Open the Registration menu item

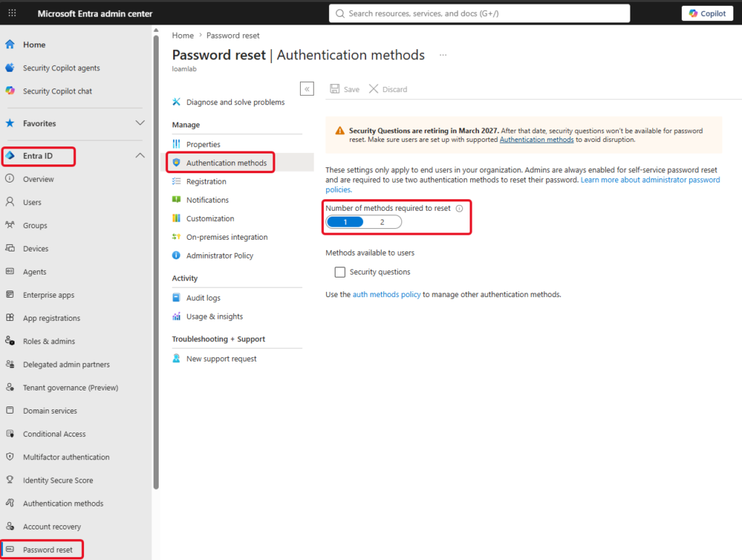[x=207, y=181]
